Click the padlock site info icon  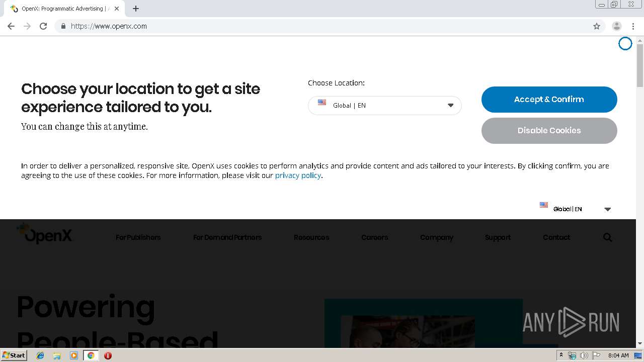click(63, 26)
